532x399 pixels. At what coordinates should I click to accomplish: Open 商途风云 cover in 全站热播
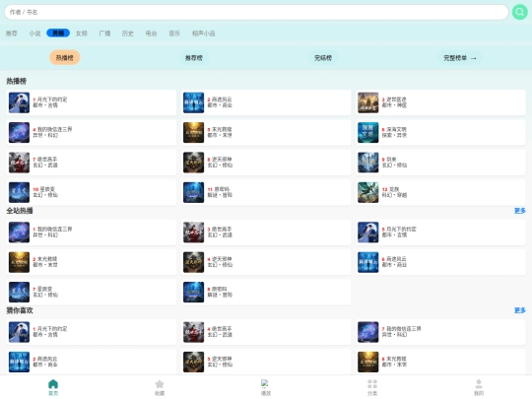point(368,262)
